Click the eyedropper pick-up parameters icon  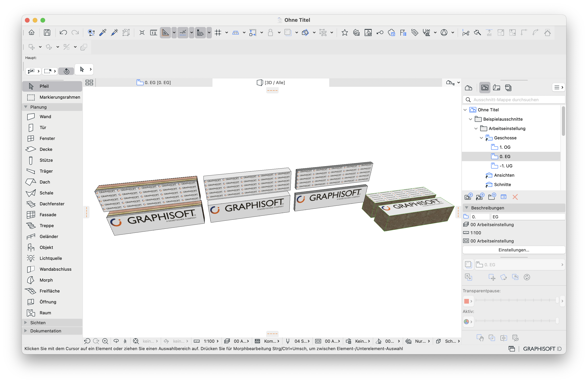pyautogui.click(x=103, y=32)
